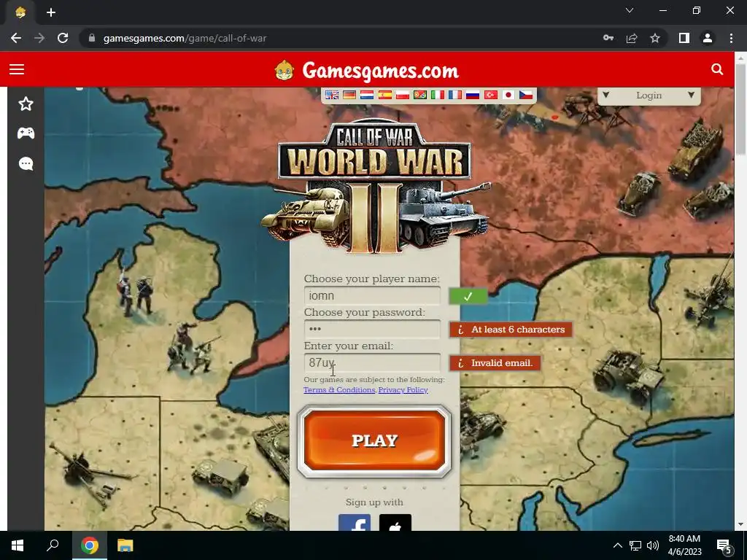Sign up with Apple icon
Viewport: 747px width, 560px height.
[x=395, y=522]
